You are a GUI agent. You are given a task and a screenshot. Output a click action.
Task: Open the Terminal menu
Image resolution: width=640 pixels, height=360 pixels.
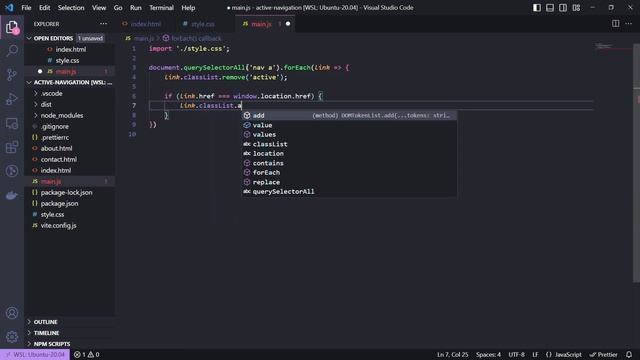161,8
